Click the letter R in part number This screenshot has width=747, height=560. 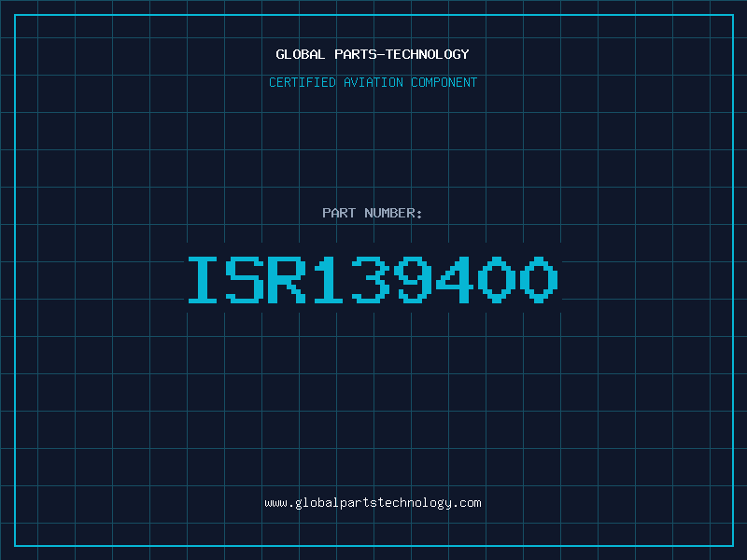(287, 279)
